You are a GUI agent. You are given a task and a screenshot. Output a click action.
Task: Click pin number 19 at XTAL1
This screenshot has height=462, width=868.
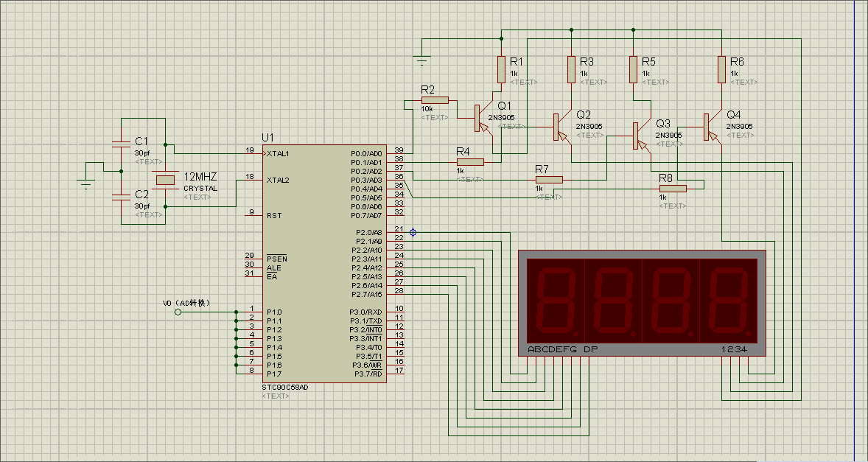pos(250,150)
